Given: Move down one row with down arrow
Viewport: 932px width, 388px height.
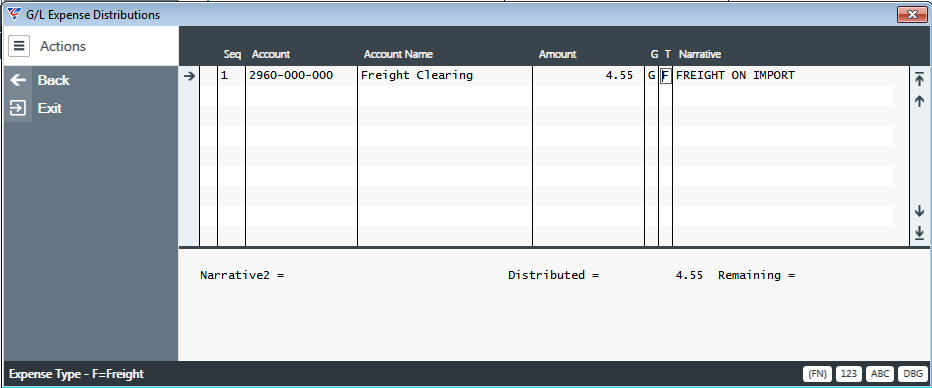Looking at the screenshot, I should coord(920,211).
